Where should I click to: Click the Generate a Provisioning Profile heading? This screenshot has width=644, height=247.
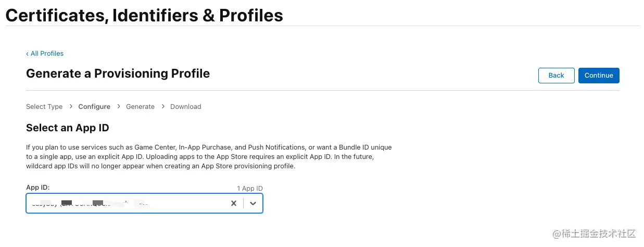118,73
